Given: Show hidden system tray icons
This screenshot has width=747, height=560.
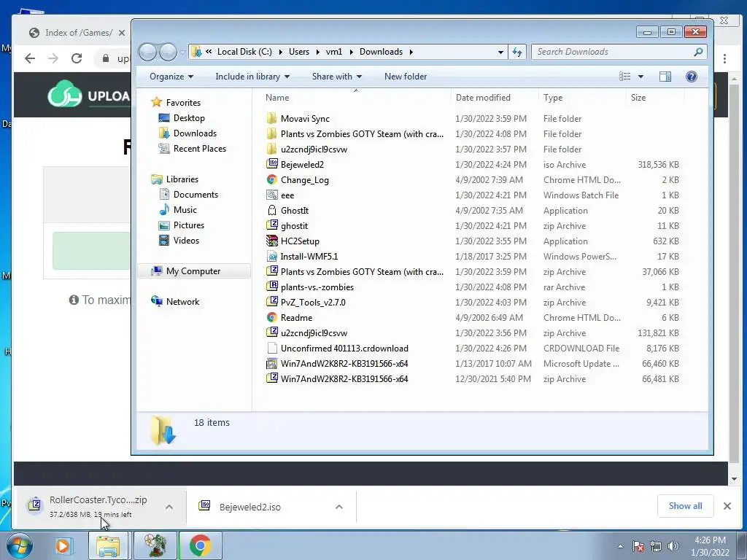Looking at the screenshot, I should click(x=620, y=546).
